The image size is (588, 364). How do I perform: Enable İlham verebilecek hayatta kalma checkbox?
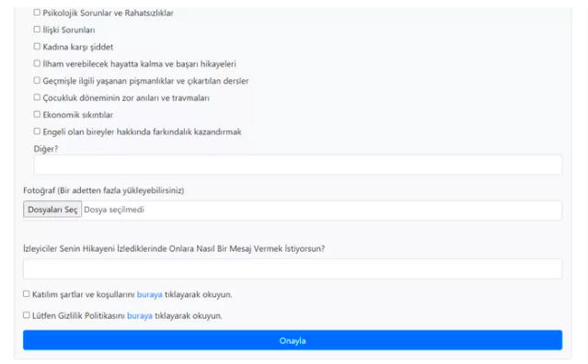[37, 63]
